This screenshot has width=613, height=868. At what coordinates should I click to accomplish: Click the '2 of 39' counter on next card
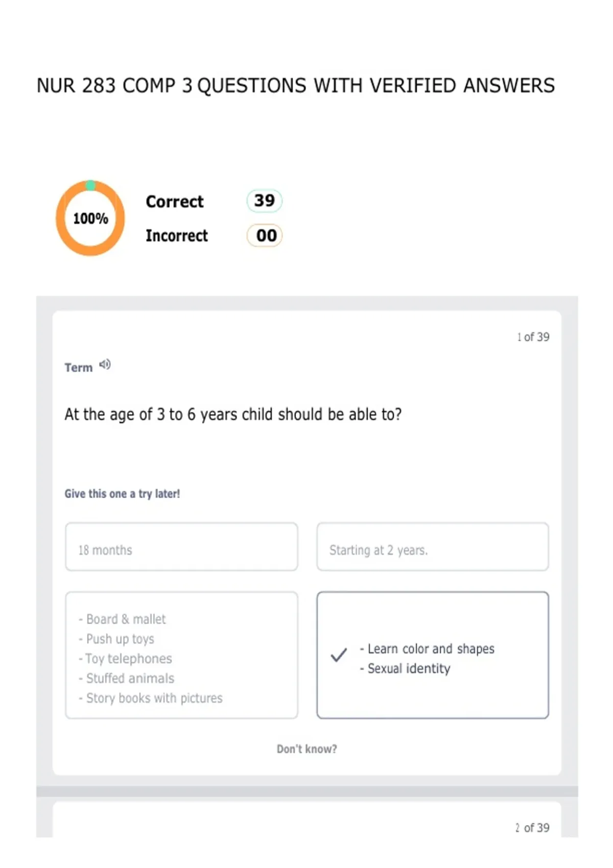click(x=532, y=828)
